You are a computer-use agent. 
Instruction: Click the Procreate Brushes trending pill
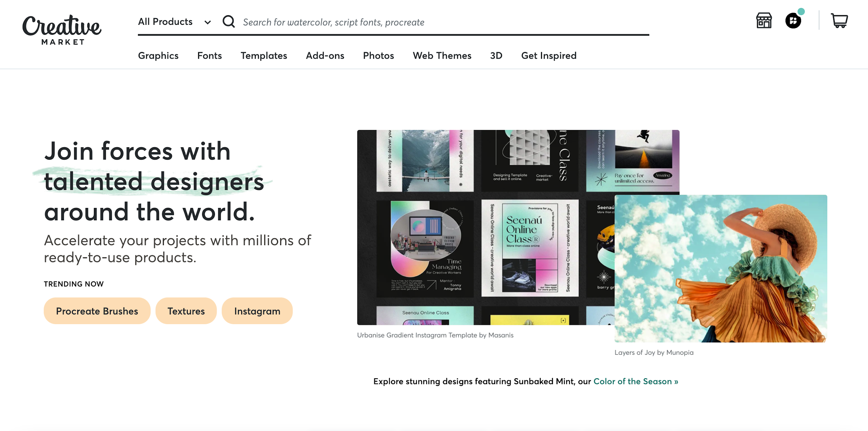[97, 311]
